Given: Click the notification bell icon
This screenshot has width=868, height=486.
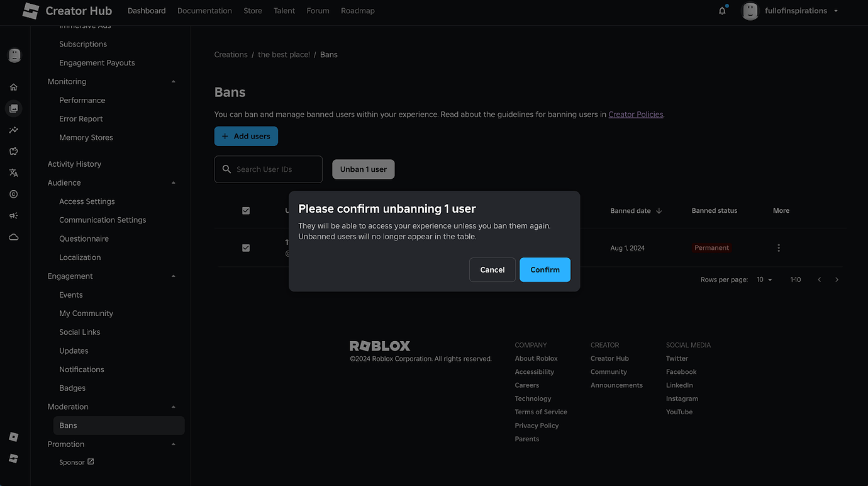Looking at the screenshot, I should 721,10.
